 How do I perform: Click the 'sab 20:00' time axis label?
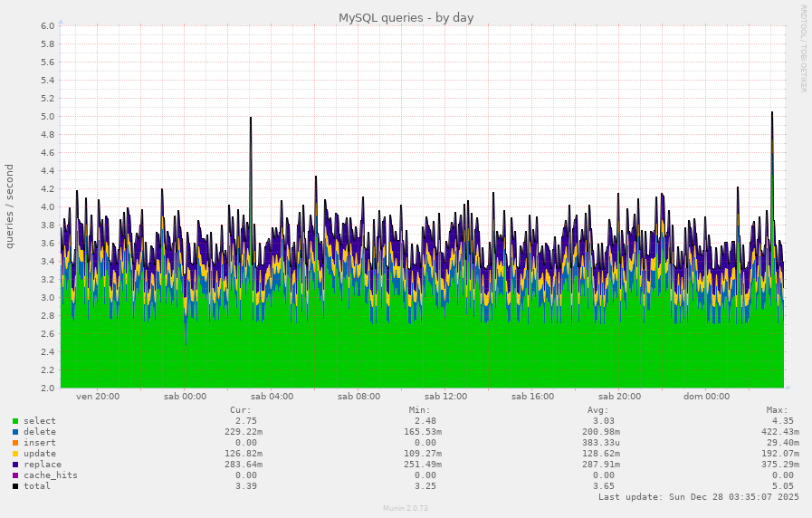[x=620, y=397]
